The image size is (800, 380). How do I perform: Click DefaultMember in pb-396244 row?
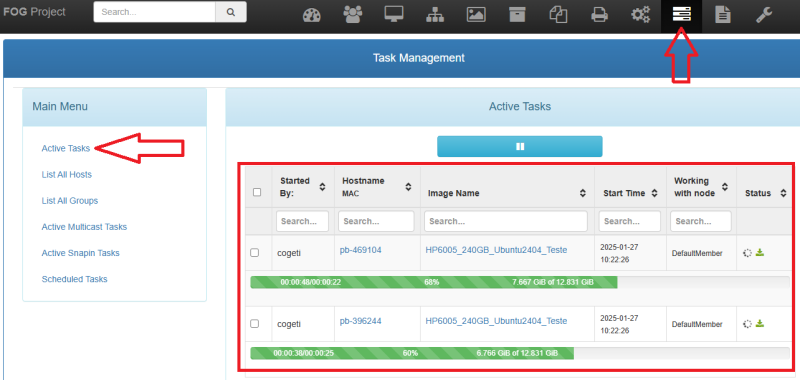(x=697, y=324)
